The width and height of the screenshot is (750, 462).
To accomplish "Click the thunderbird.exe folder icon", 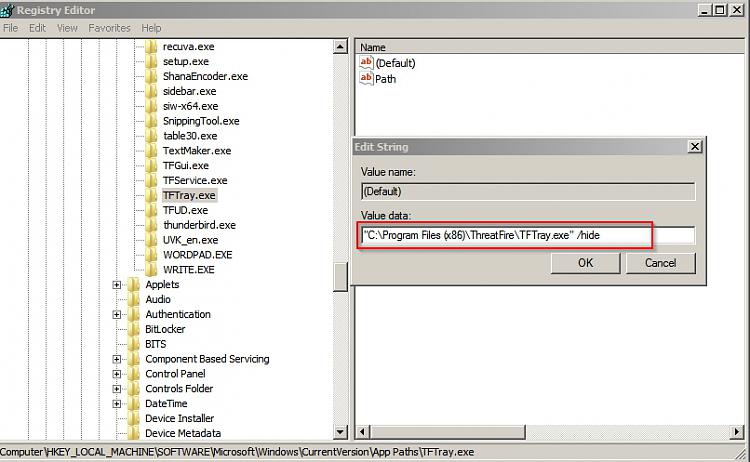I will click(x=151, y=225).
